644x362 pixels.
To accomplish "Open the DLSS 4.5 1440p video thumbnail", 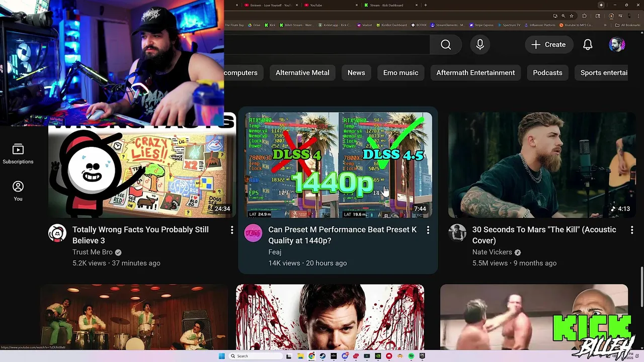I will [x=338, y=165].
